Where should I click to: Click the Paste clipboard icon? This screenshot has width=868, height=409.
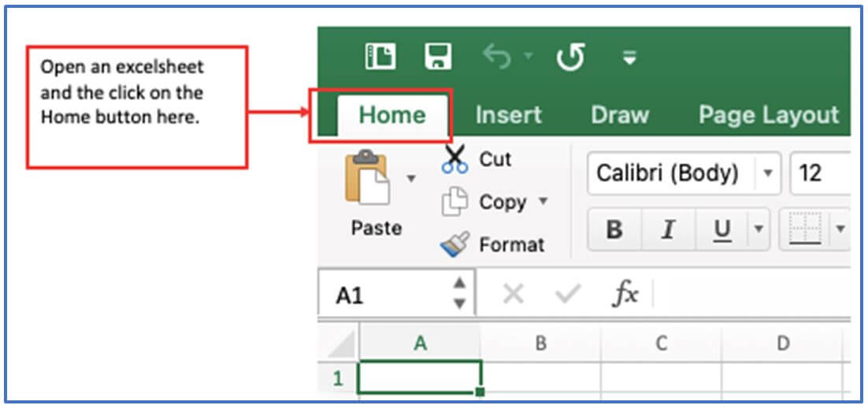(x=368, y=178)
